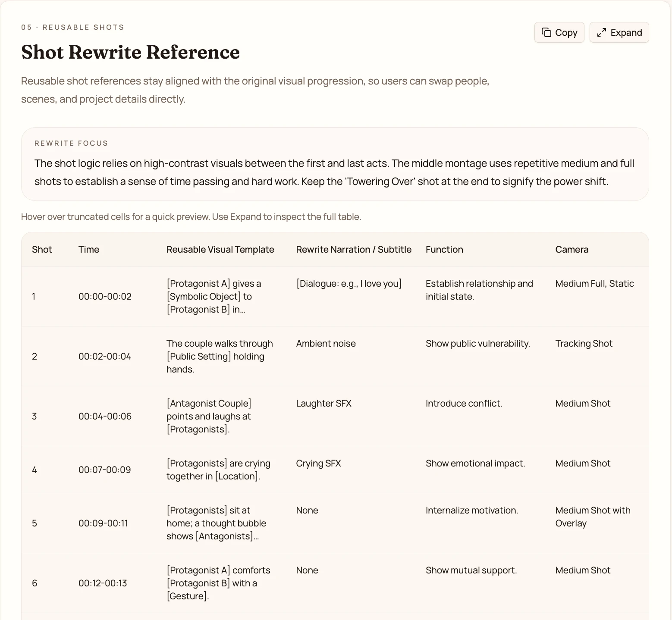
Task: Select the Function column header
Action: tap(444, 250)
